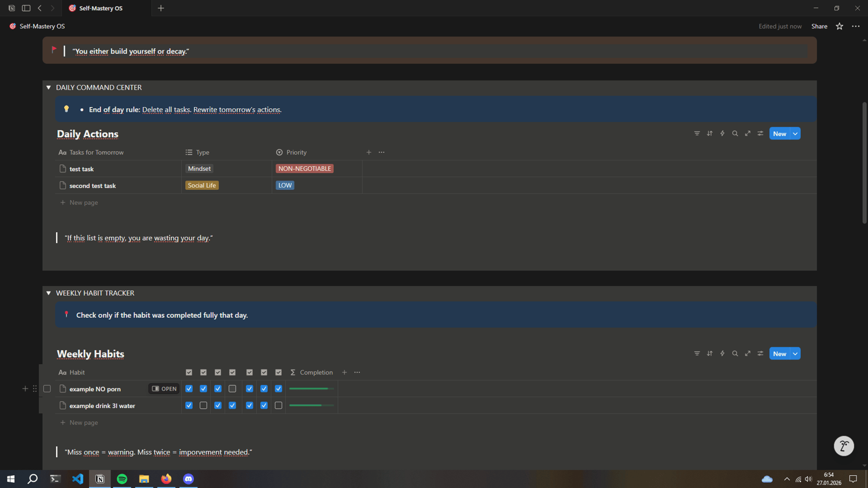This screenshot has height=488, width=868.
Task: Collapse the DAILY COMMAND CENTER toggle
Action: pos(49,87)
